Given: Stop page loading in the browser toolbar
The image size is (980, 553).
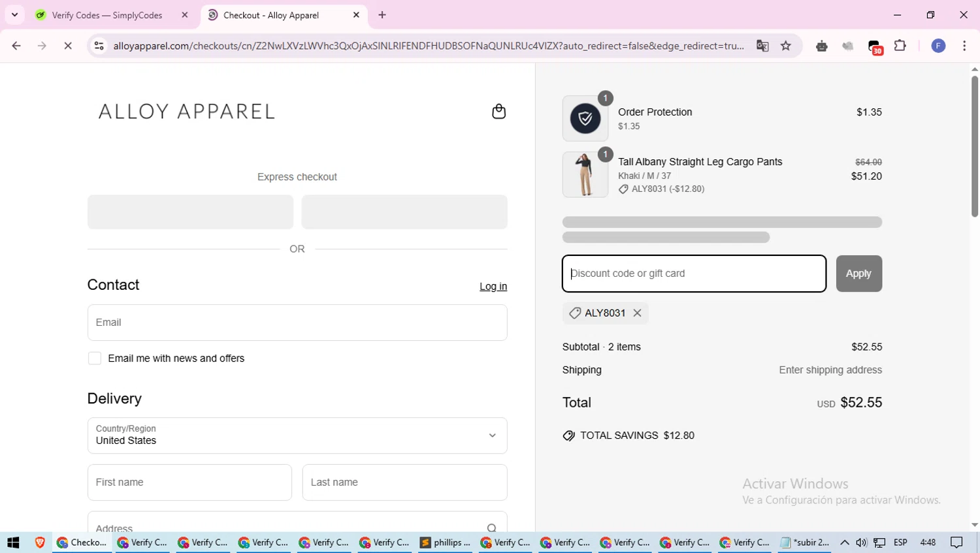Looking at the screenshot, I should tap(68, 46).
